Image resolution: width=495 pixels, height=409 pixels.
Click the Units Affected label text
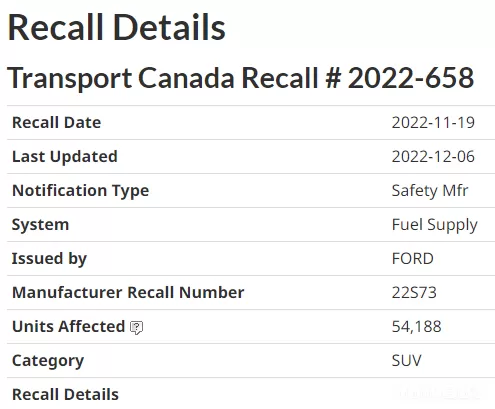click(68, 326)
